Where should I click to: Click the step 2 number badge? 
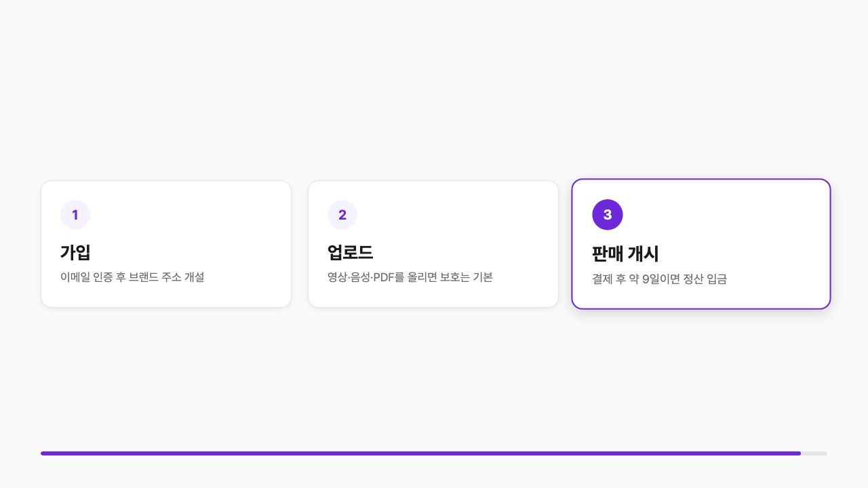[342, 215]
